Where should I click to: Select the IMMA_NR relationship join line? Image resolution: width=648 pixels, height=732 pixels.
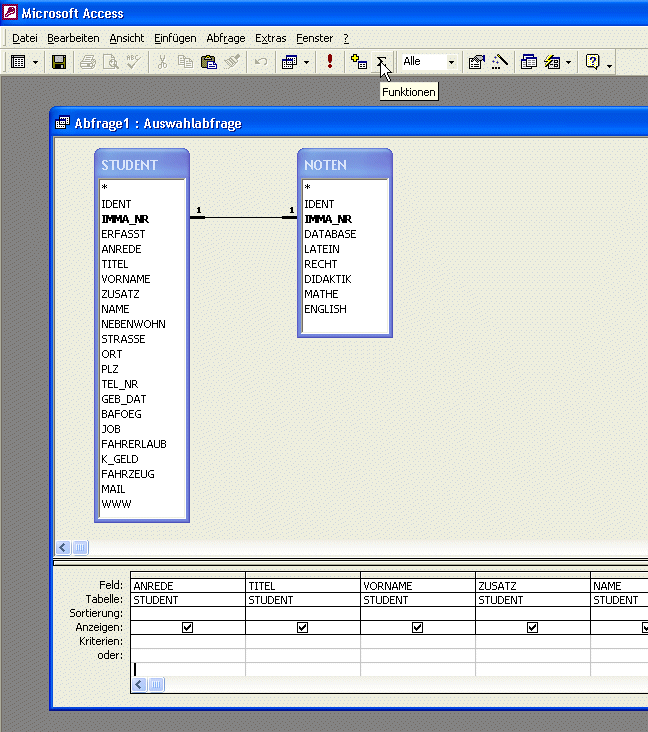pos(243,218)
